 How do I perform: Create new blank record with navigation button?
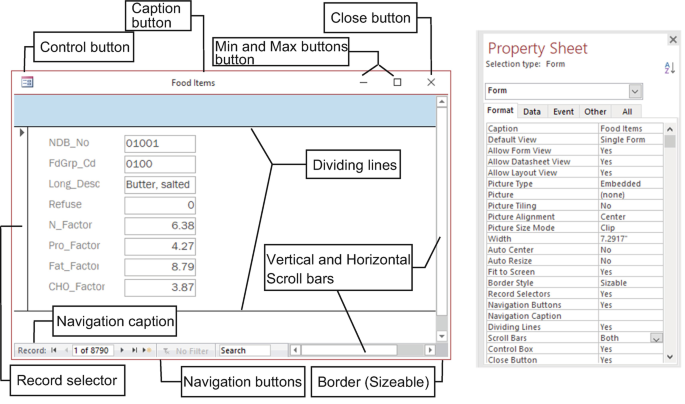[x=147, y=350]
